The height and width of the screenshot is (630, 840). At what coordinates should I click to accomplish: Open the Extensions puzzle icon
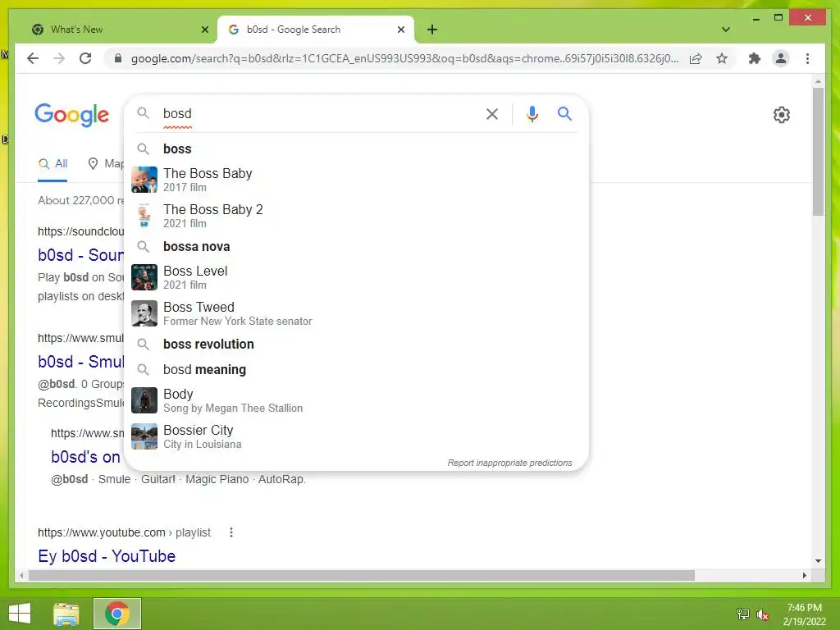click(x=755, y=58)
